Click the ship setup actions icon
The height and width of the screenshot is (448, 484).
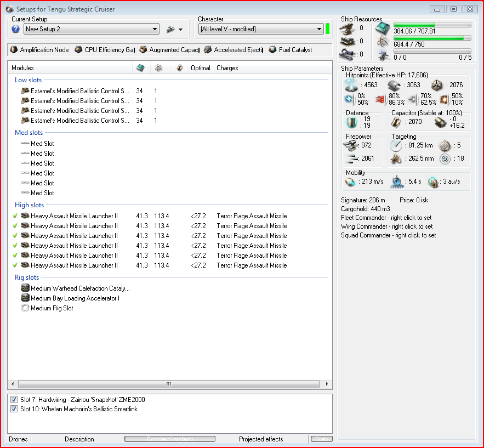point(170,29)
